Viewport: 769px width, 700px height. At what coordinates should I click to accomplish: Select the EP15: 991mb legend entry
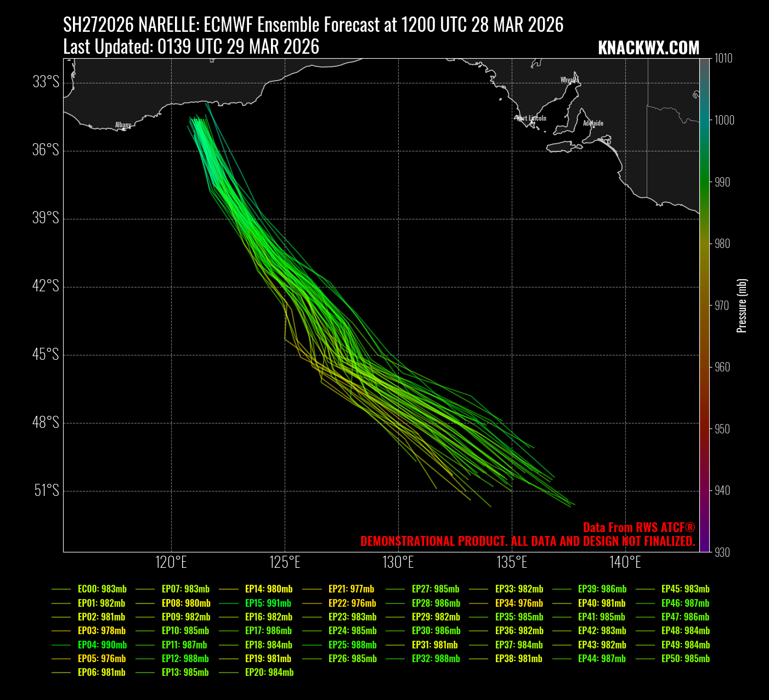coord(268,603)
